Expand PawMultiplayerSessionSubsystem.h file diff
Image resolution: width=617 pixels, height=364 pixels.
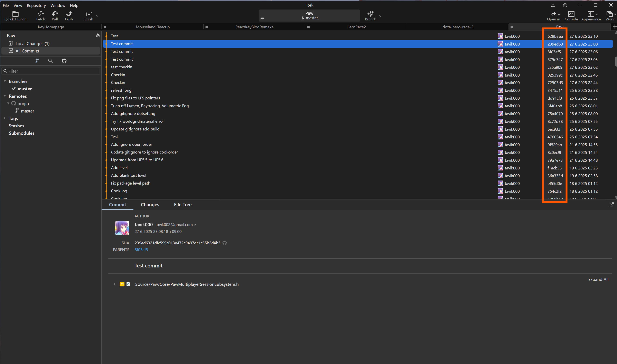tap(115, 284)
